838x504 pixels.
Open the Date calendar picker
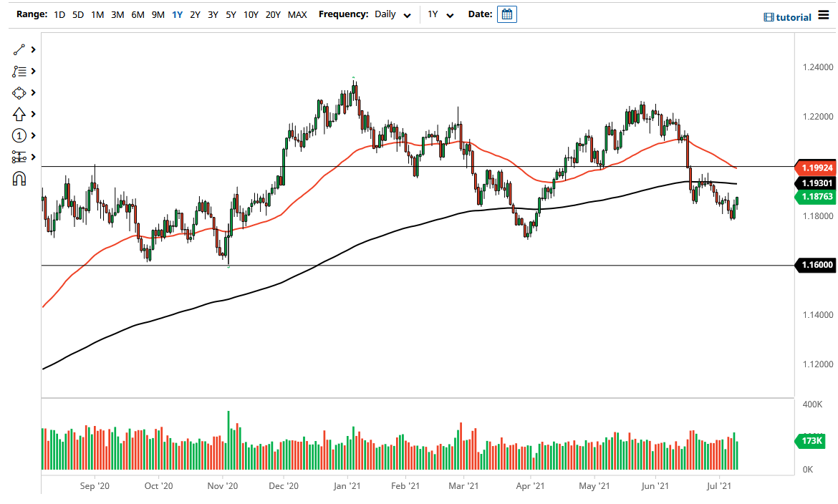click(506, 14)
